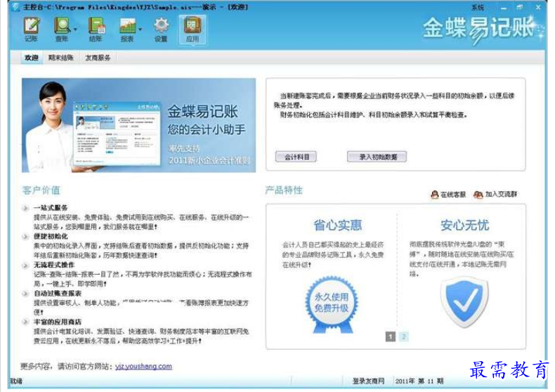The image size is (555, 392).
Task: Open the 设置 gear icon
Action: click(161, 30)
